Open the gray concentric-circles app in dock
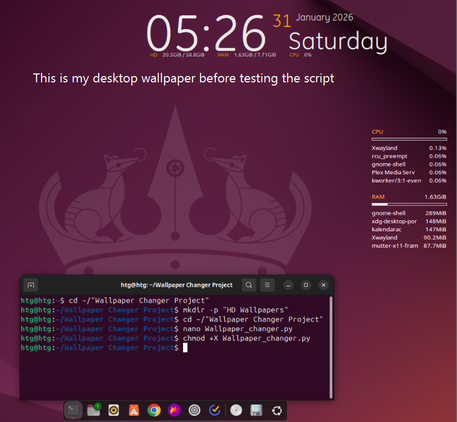Image resolution: width=457 pixels, height=422 pixels. (x=194, y=410)
